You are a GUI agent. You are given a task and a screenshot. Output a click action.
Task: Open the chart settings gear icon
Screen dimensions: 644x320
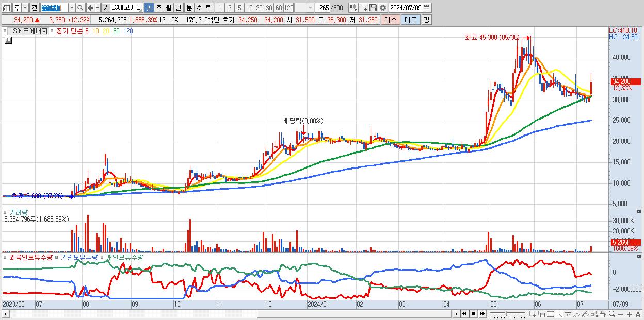coord(382,8)
